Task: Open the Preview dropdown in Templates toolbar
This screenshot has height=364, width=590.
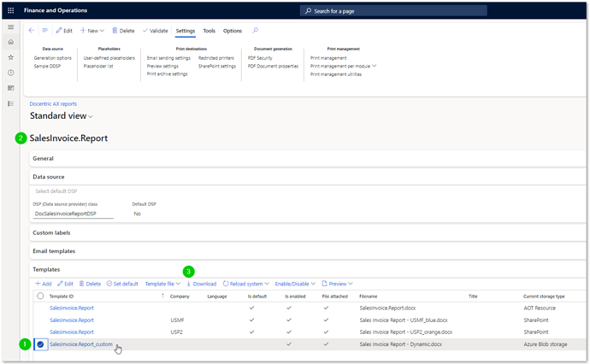Action: [337, 284]
